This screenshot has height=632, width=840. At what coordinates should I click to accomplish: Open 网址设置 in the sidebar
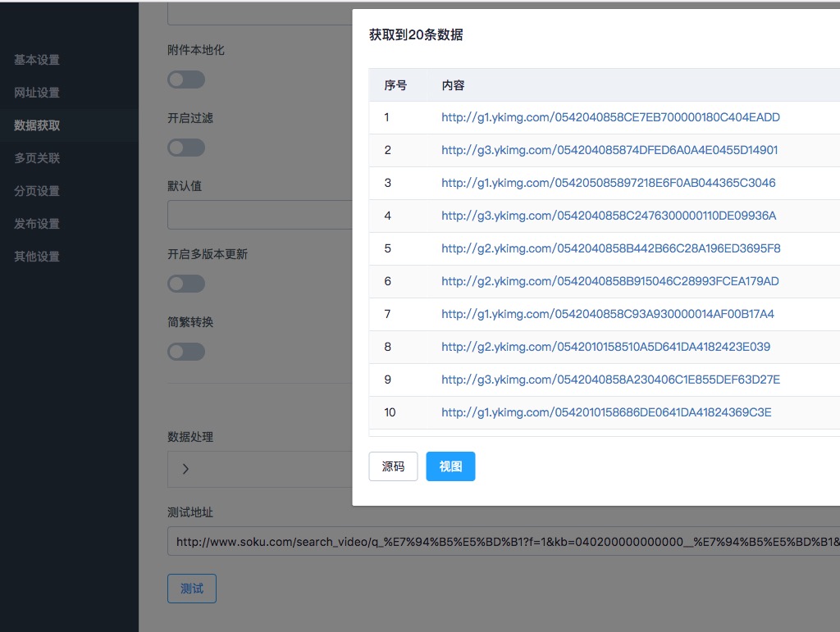pos(37,93)
